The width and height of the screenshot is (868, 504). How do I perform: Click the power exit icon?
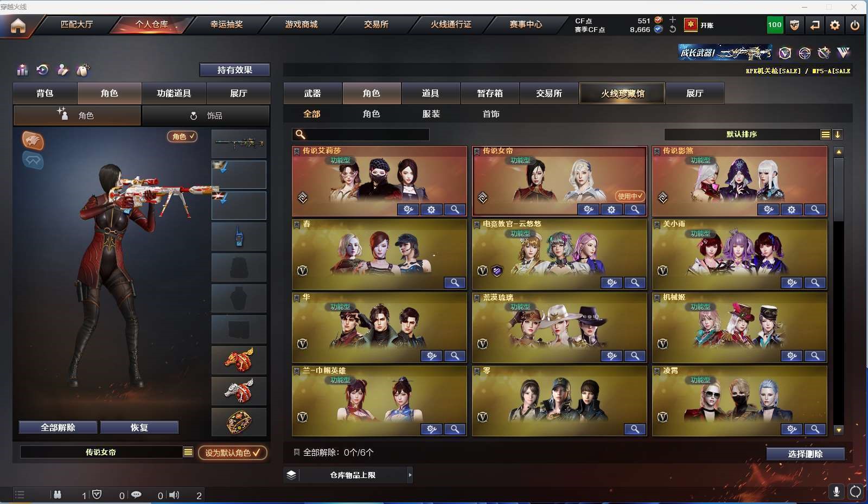coord(855,25)
